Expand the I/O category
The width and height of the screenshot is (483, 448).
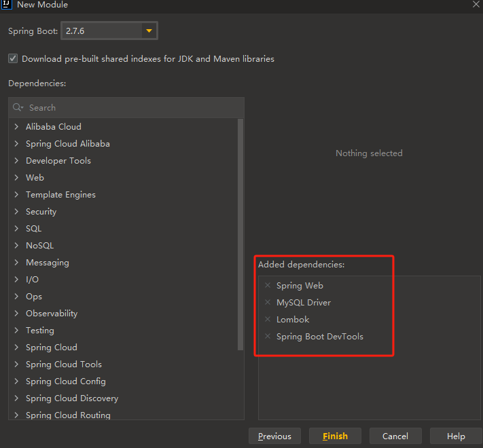click(x=16, y=279)
